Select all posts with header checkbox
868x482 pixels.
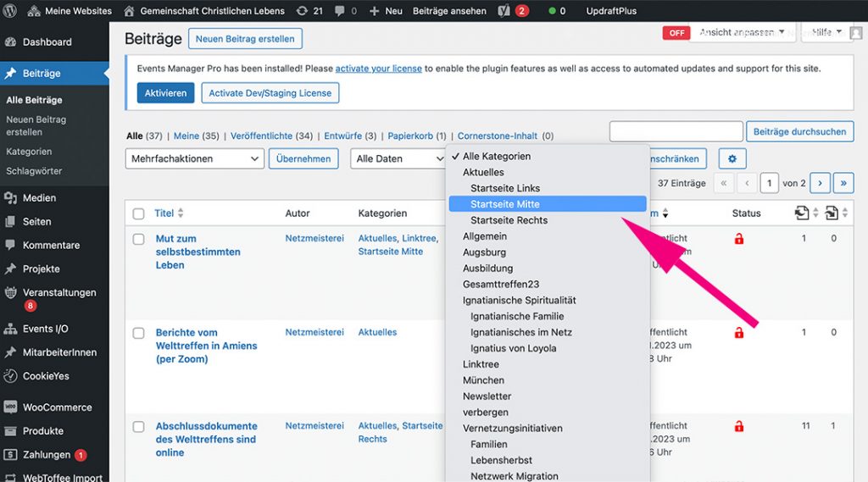(x=139, y=214)
